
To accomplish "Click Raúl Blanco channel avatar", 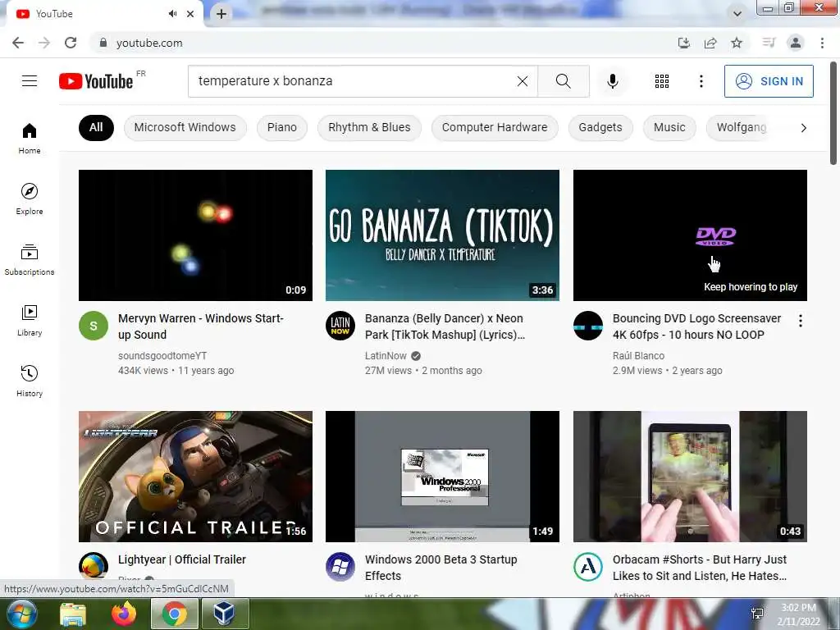I will click(x=587, y=326).
